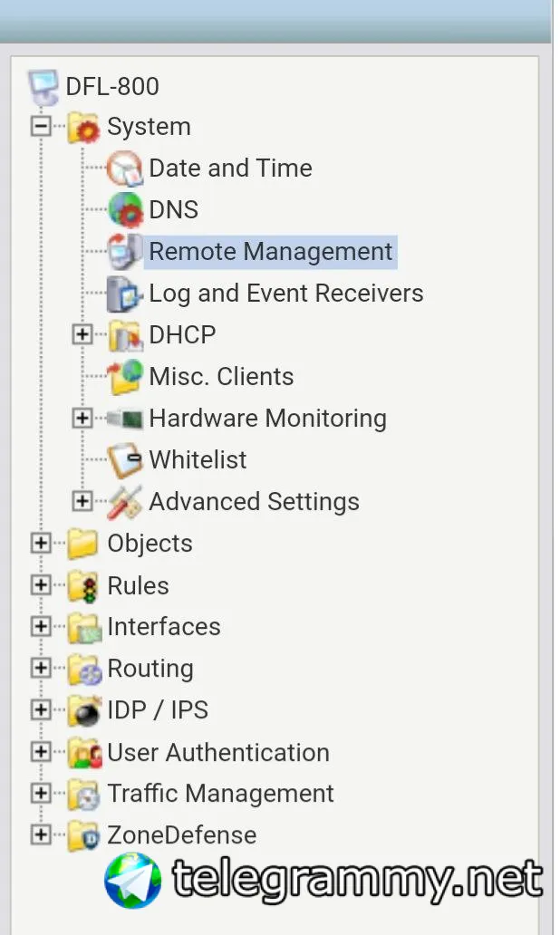
Task: Select the Remote Management entry
Action: [270, 252]
